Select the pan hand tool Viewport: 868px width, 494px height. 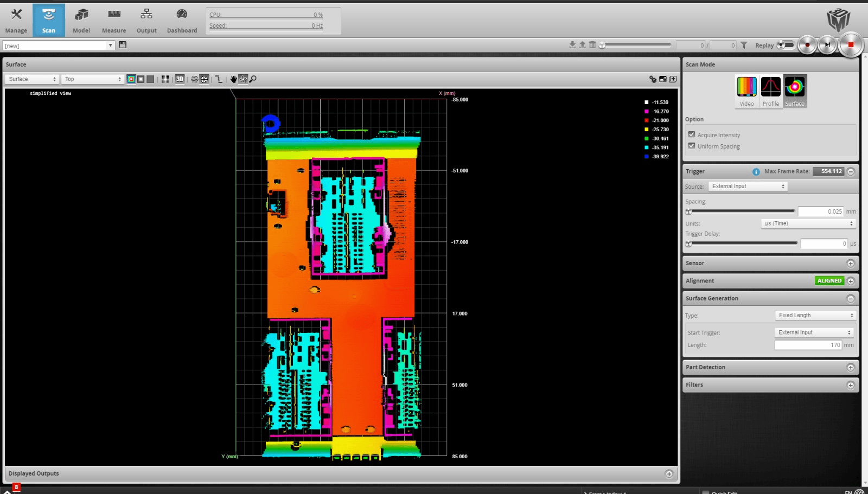click(233, 79)
